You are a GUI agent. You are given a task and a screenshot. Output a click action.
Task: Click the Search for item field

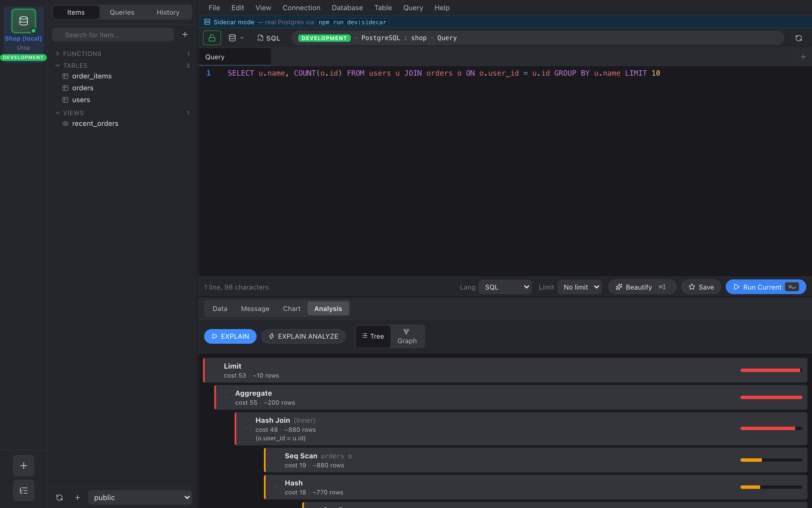[x=113, y=35]
